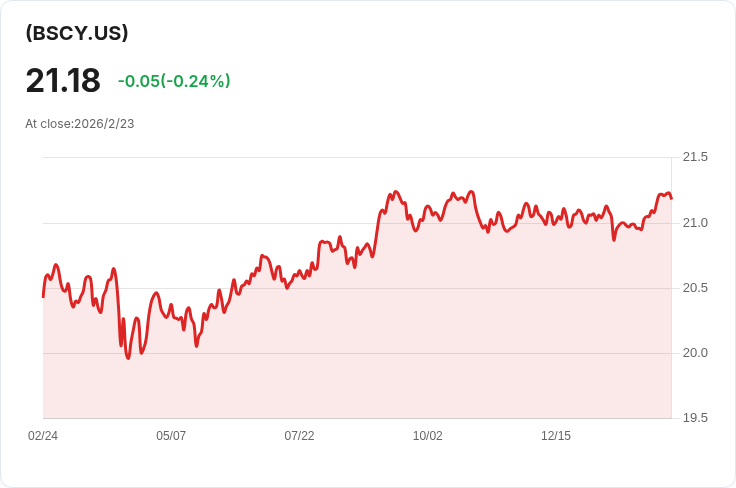
Task: Click the 19.5 y-axis label
Action: tap(695, 418)
